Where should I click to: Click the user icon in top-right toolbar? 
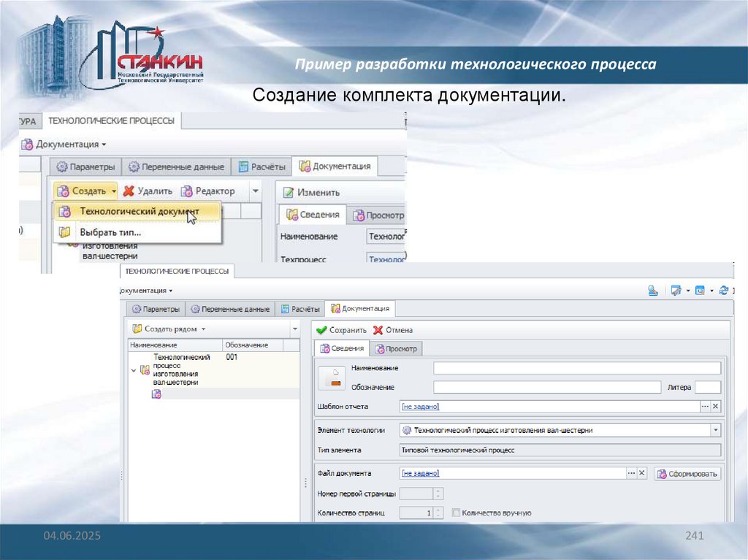[652, 290]
